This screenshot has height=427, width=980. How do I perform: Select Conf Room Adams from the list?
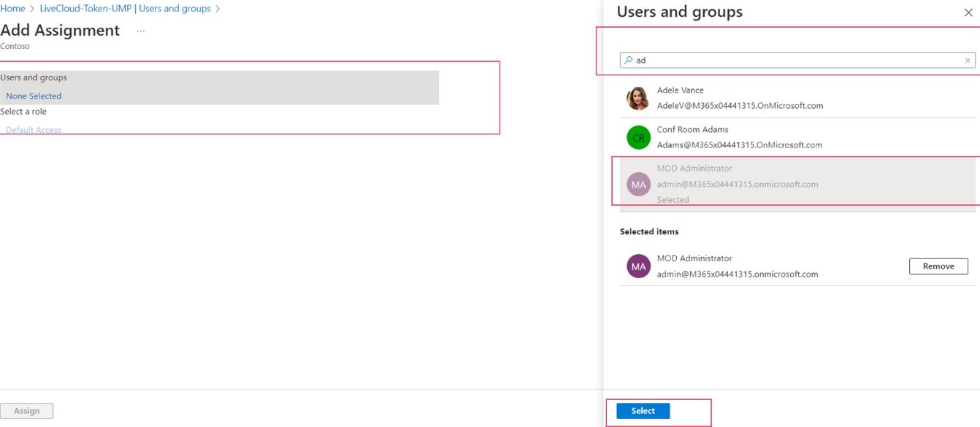tap(797, 137)
